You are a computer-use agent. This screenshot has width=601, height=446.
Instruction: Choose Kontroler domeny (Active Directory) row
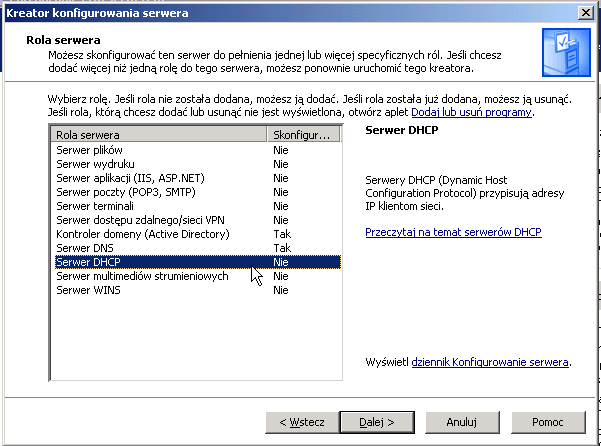tap(196, 234)
